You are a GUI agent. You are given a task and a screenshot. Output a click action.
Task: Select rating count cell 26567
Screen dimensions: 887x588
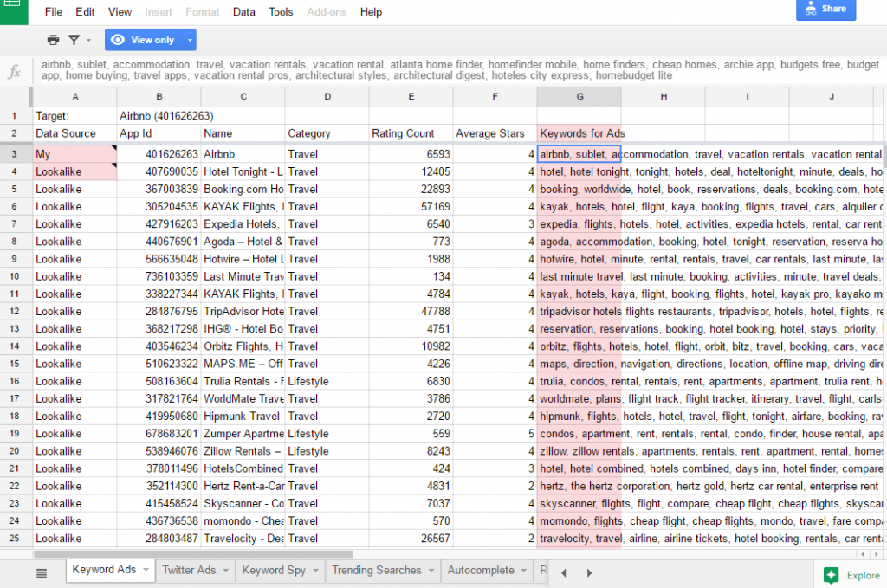click(411, 539)
